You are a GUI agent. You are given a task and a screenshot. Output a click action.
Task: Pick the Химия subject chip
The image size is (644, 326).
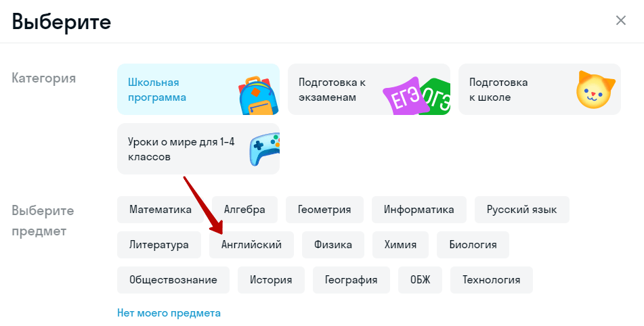[x=400, y=245]
